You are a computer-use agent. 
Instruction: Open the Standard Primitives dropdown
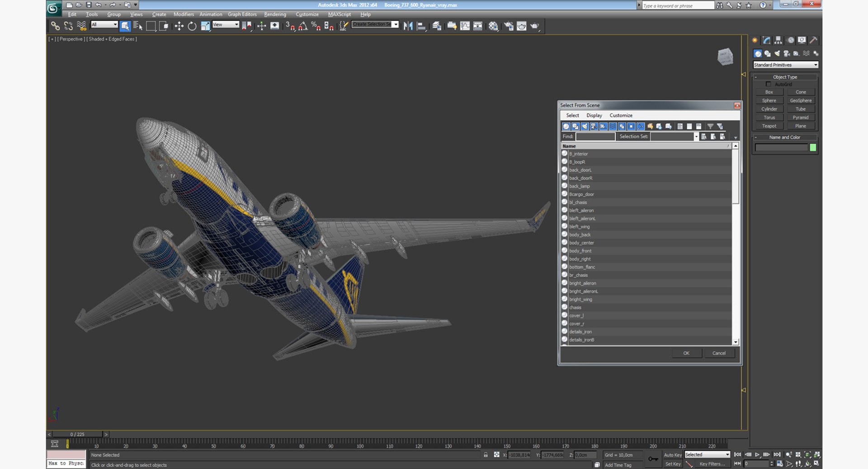(786, 65)
